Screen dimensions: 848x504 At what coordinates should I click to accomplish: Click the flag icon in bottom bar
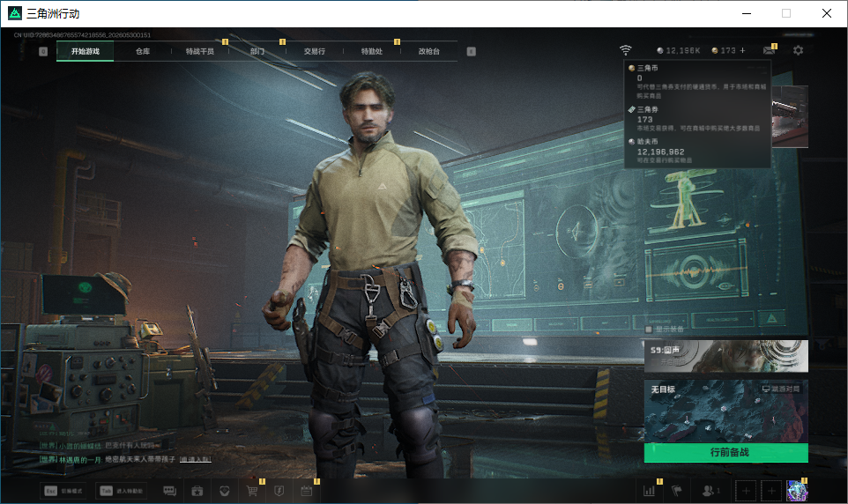[677, 491]
